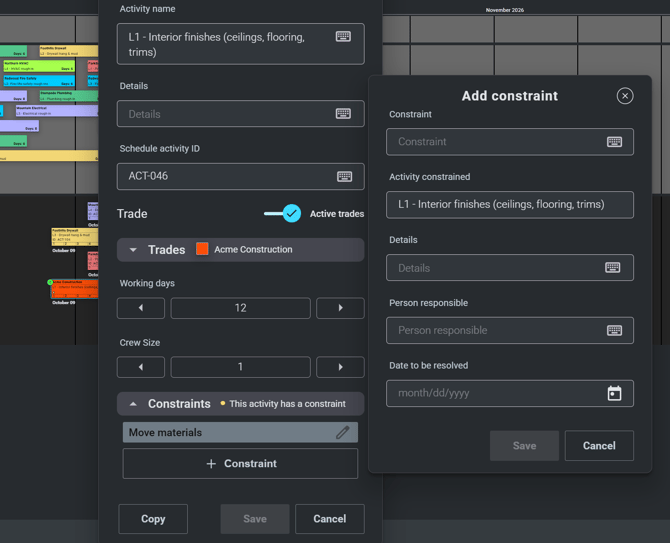Select the Move materials constraint row

coord(240,432)
